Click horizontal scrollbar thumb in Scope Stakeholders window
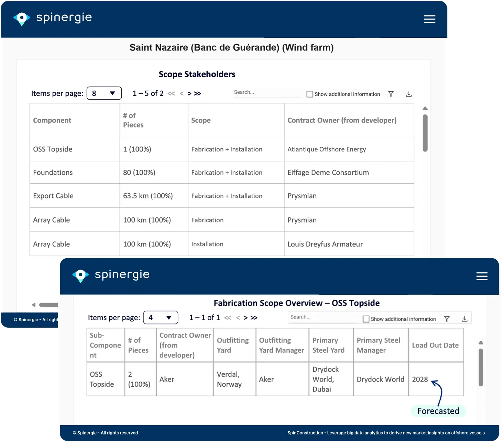Viewport: 504px width, 442px height. click(x=48, y=305)
